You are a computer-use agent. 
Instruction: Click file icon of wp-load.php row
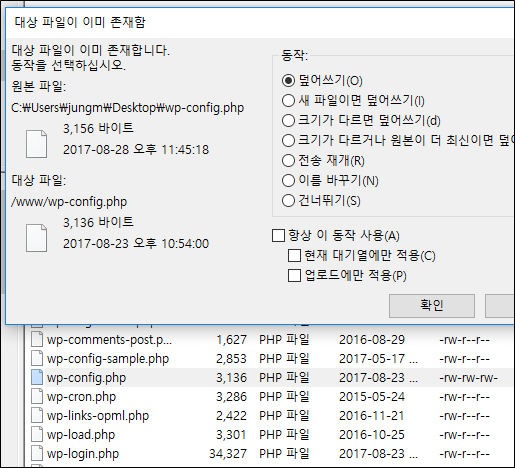pyautogui.click(x=37, y=435)
